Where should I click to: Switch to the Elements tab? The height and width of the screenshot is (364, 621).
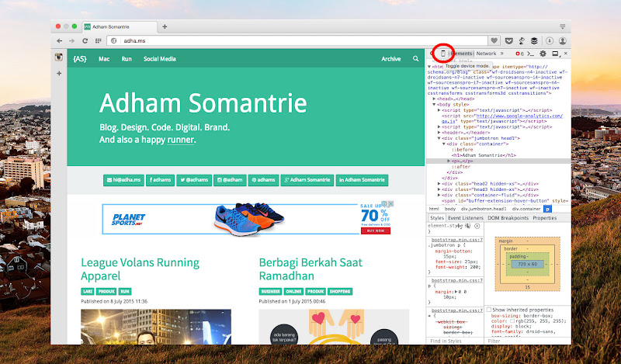click(462, 54)
